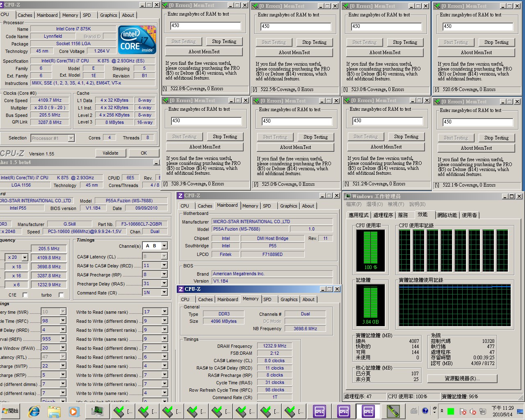Viewport: 525px width, 420px height.
Task: Click the CPU 使用率 100% gauge
Action: 370,250
